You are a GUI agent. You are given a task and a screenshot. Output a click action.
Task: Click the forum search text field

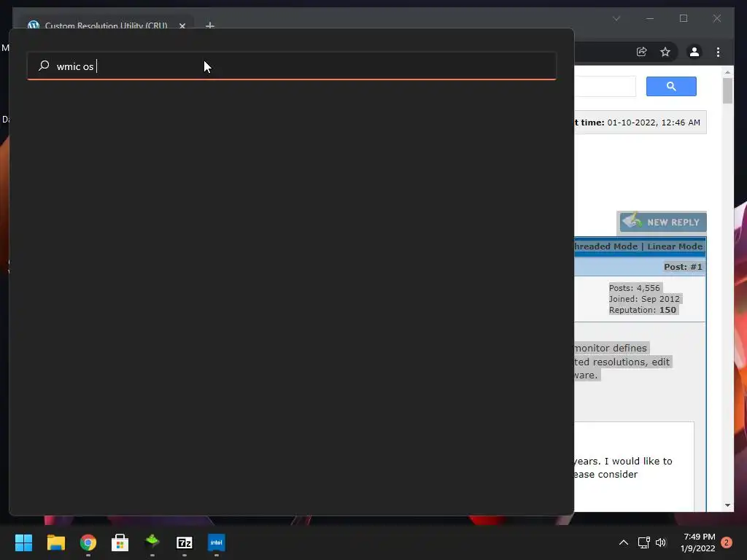(x=605, y=86)
